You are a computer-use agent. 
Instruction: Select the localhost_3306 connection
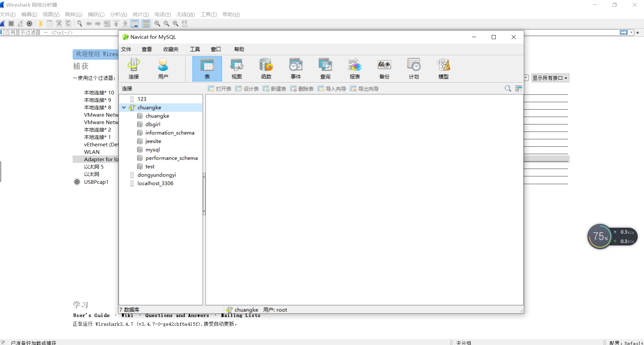(155, 183)
